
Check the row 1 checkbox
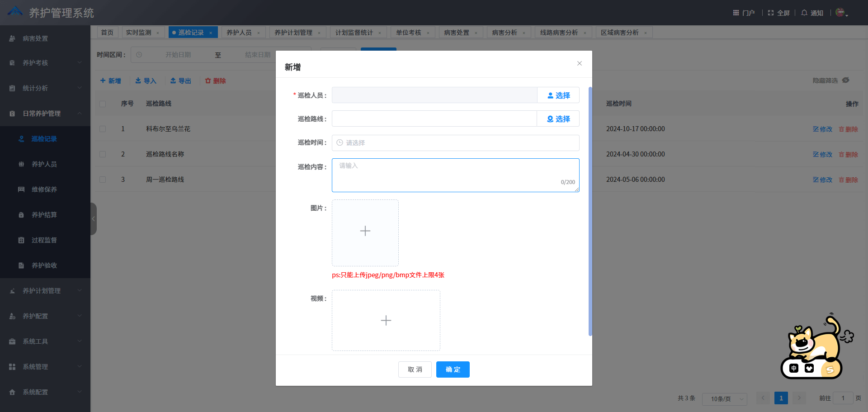[103, 129]
